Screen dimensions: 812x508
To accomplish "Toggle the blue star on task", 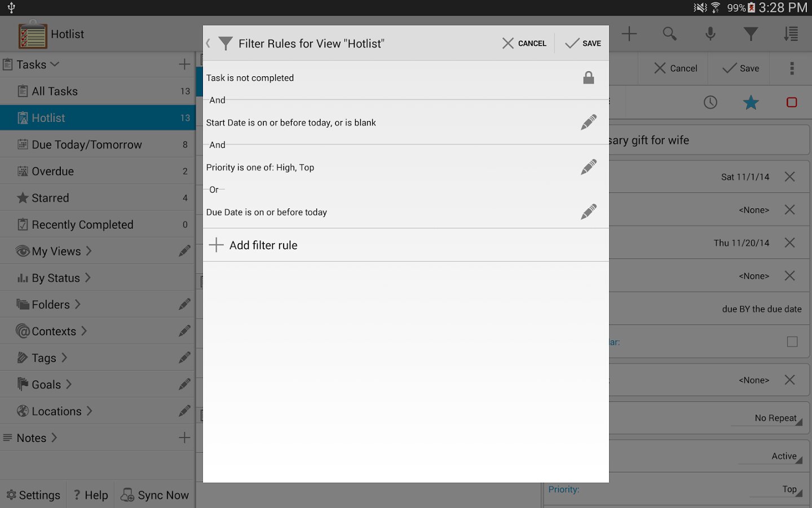I will point(751,102).
